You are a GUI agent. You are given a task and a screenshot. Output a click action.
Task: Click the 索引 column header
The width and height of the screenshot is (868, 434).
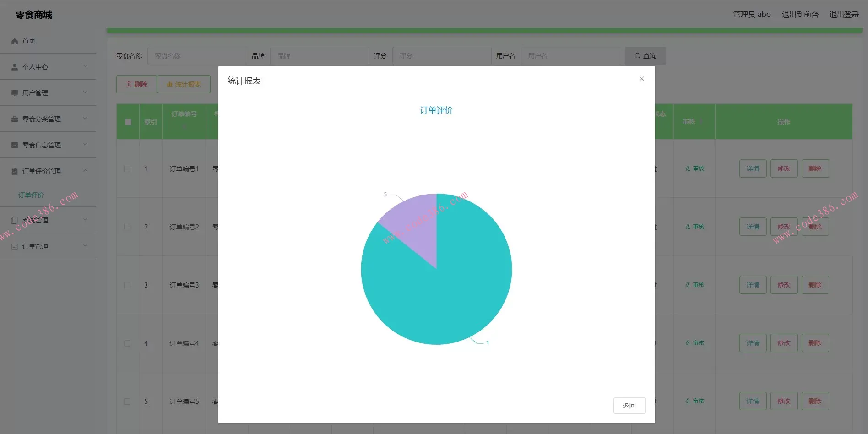(151, 122)
